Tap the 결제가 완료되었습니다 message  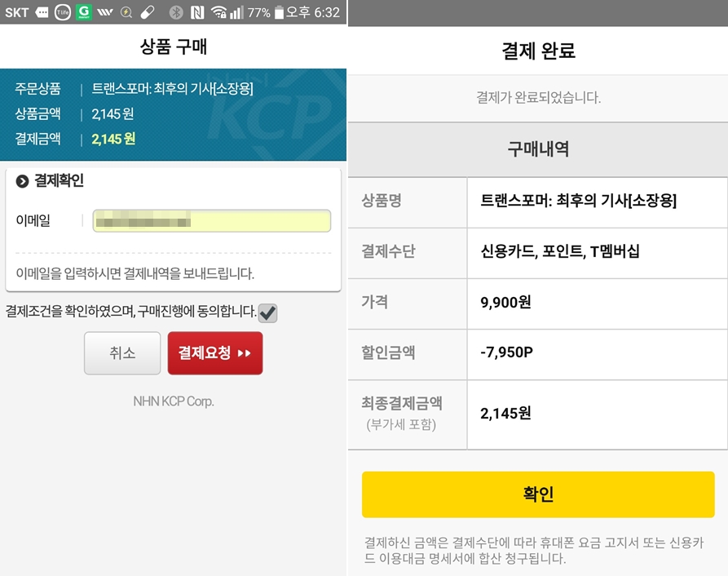(x=539, y=98)
